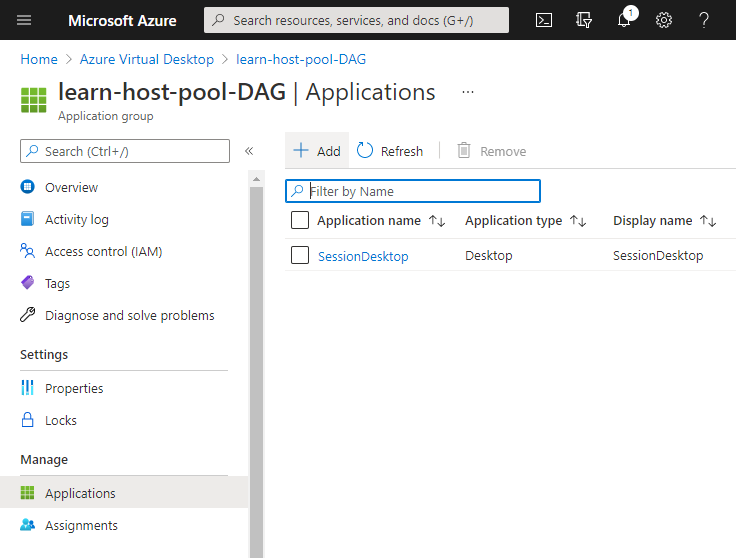The width and height of the screenshot is (736, 558).
Task: Tick the SessionDesktop row checkbox
Action: click(300, 255)
